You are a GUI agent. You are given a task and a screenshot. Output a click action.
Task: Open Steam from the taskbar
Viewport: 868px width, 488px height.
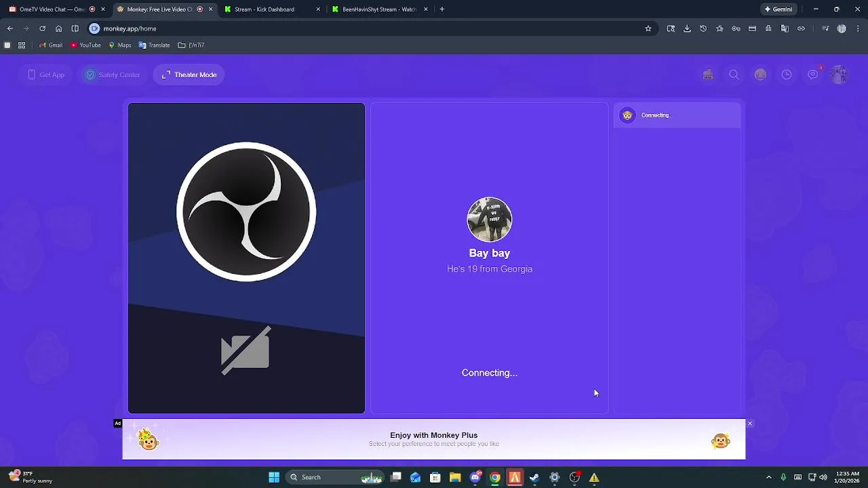[x=534, y=477]
